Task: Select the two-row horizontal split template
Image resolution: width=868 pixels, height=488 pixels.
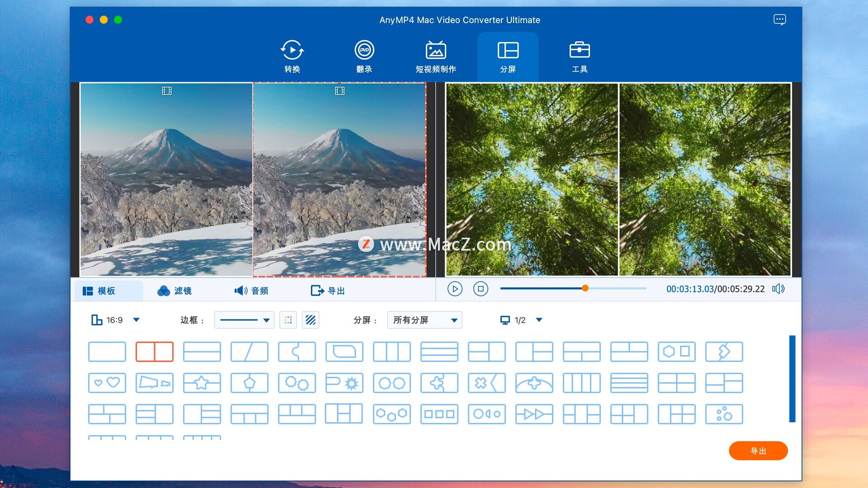Action: tap(202, 352)
